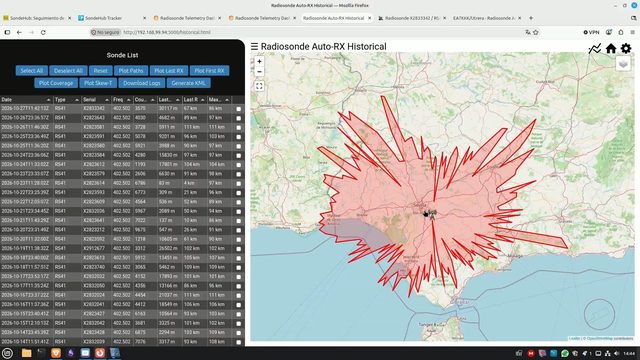This screenshot has width=640, height=360.
Task: Click the Deselect All button
Action: [x=68, y=71]
